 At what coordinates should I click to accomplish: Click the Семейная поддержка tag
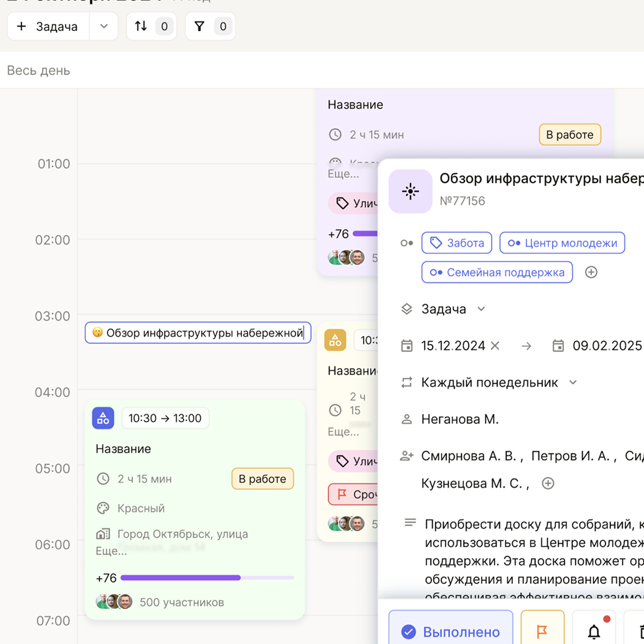tap(497, 272)
